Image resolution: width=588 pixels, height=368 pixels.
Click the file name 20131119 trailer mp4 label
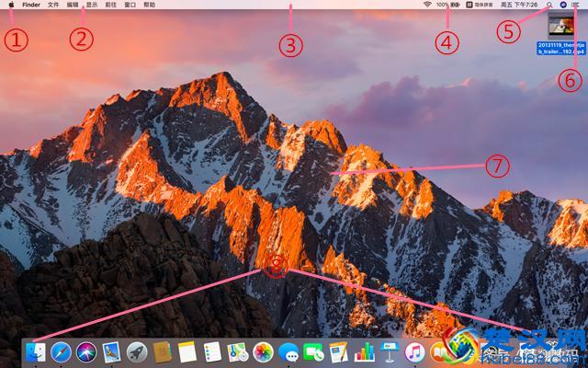561,49
